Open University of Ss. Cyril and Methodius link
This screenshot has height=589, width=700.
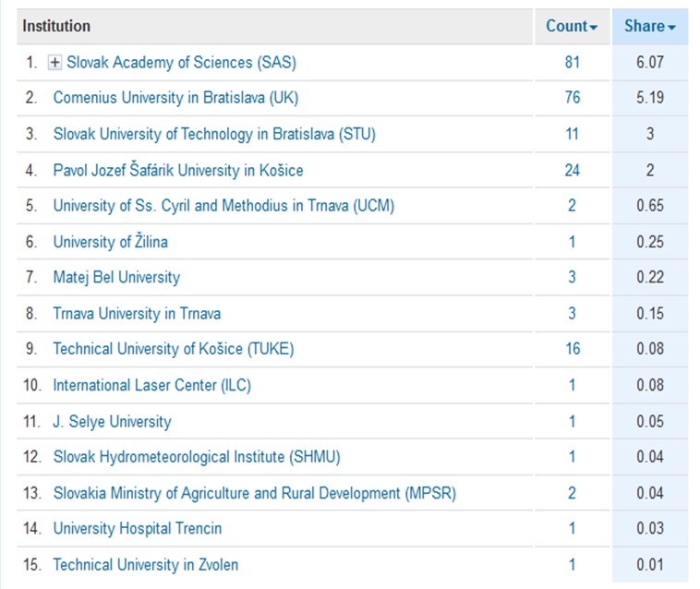(223, 206)
